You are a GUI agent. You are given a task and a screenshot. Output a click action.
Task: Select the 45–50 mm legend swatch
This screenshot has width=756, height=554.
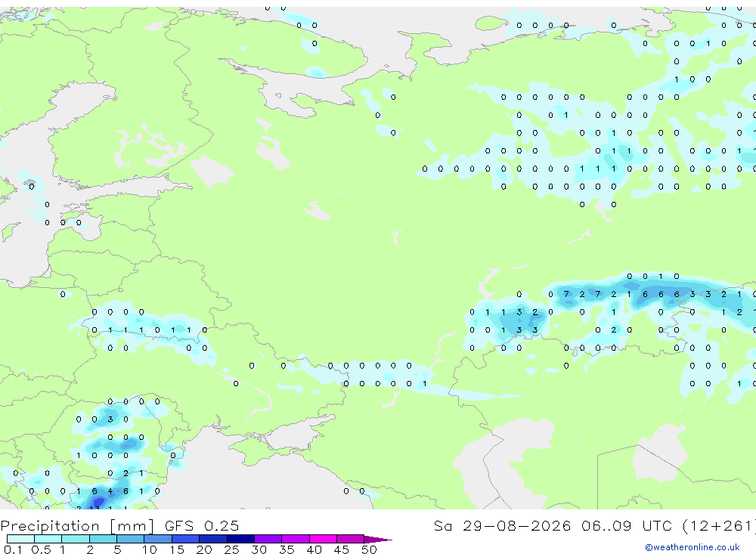[x=351, y=539]
